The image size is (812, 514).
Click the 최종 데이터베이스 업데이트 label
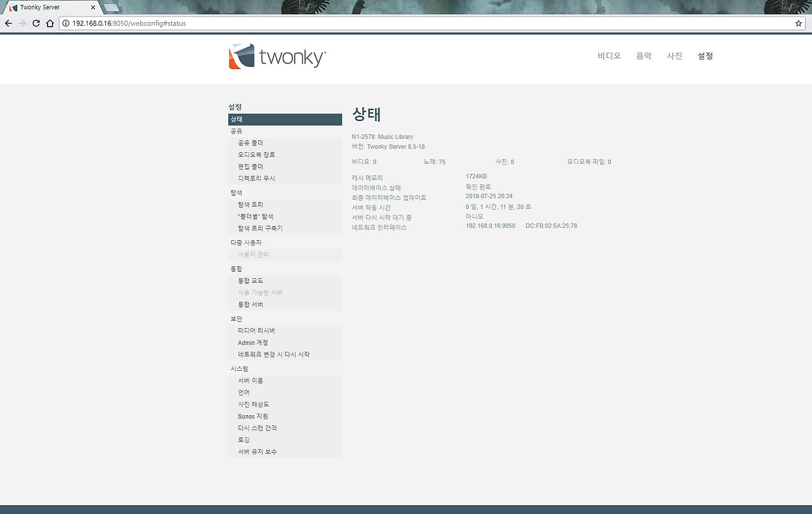(390, 198)
